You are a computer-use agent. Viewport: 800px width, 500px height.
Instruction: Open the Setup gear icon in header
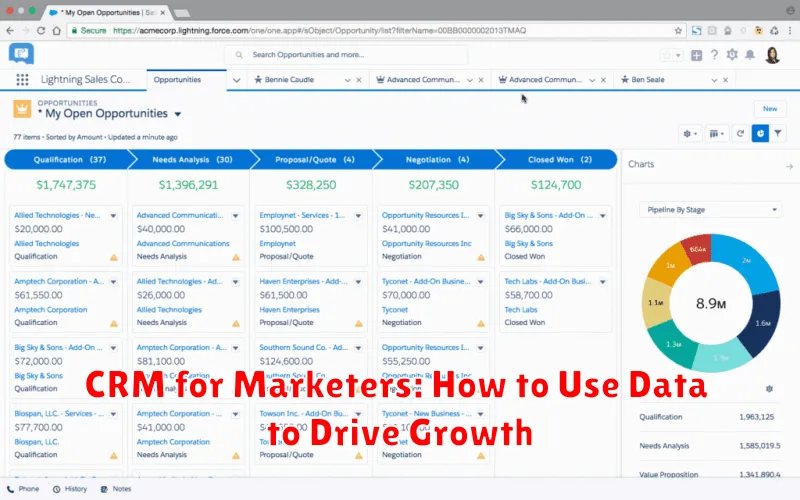(732, 55)
